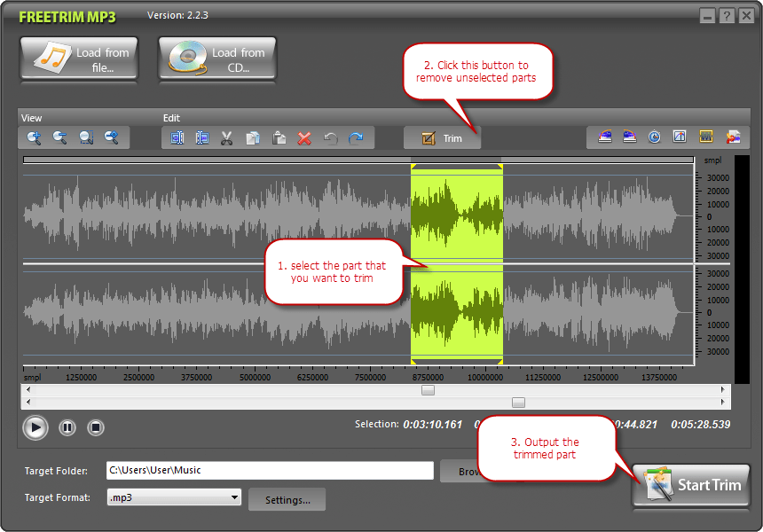The height and width of the screenshot is (532, 763).
Task: Copy the selected audio region
Action: (x=251, y=137)
